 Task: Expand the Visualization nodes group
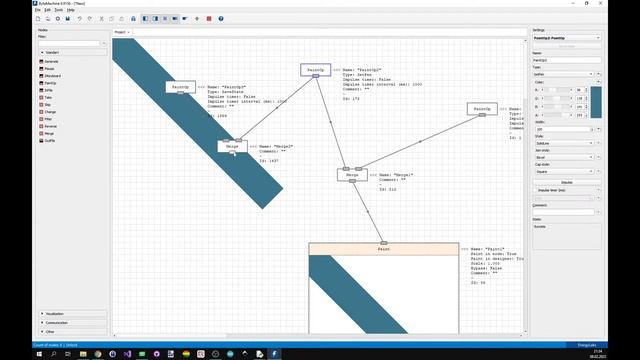point(73,314)
